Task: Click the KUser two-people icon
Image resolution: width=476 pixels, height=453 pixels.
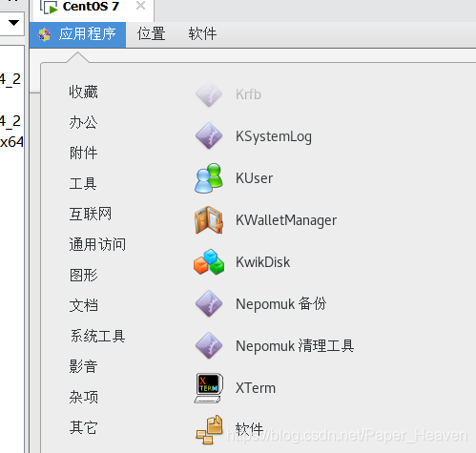Action: 209,178
